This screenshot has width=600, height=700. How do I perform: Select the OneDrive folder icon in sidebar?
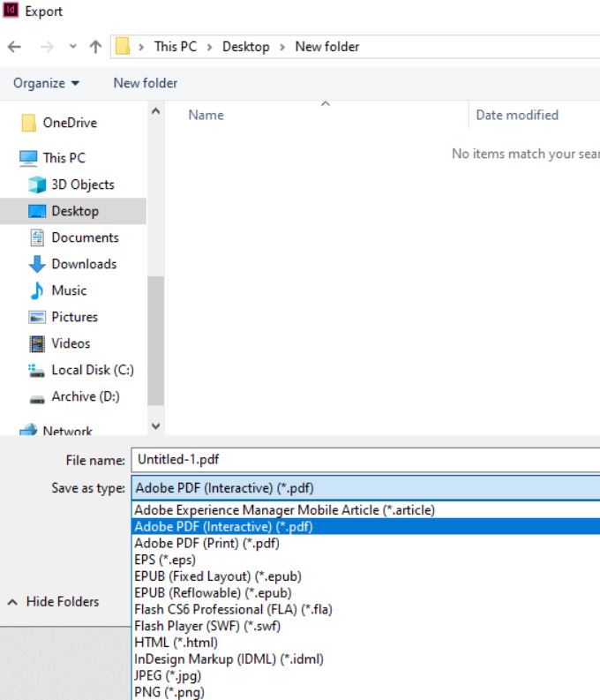point(28,123)
